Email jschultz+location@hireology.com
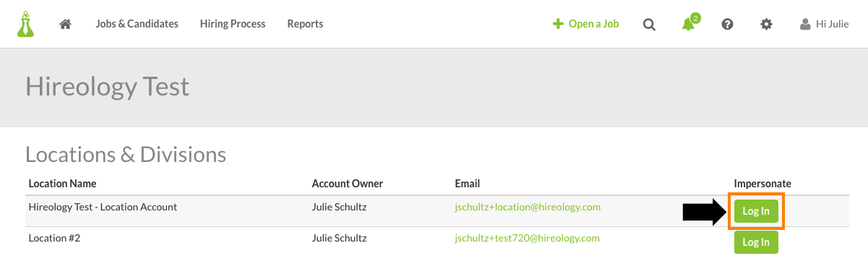The image size is (868, 269). pyautogui.click(x=528, y=207)
